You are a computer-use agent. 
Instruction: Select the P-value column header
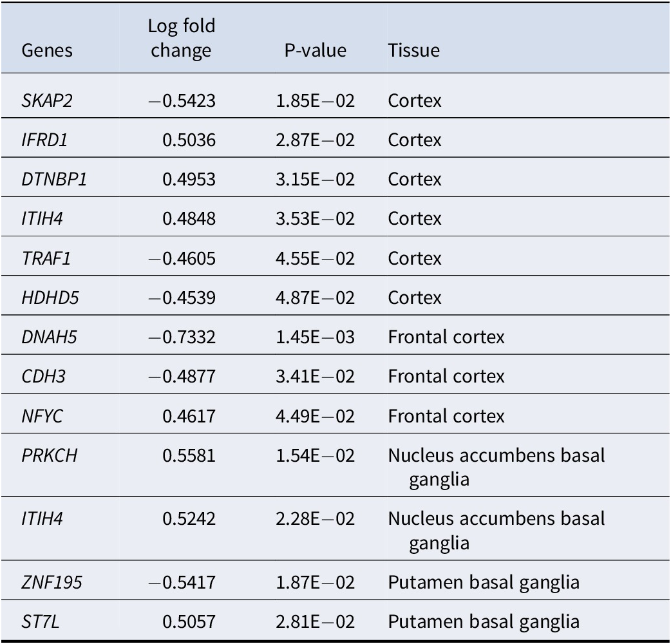pos(316,50)
